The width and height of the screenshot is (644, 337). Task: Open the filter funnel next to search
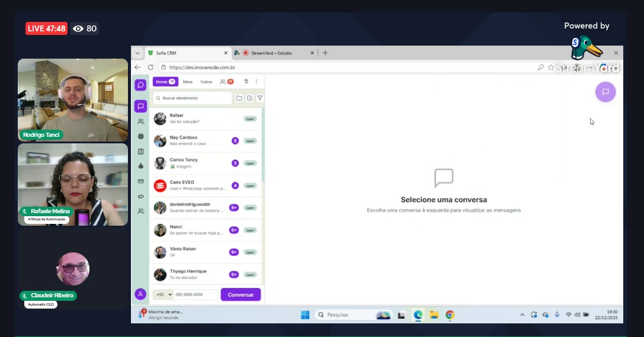pos(259,98)
